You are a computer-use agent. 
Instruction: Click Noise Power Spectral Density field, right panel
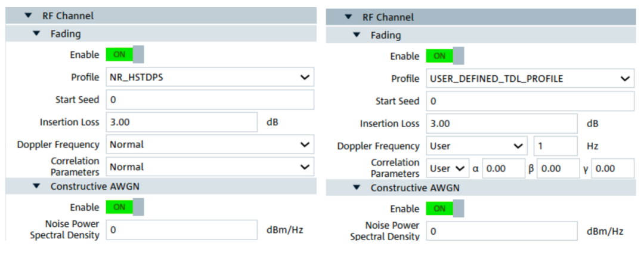tap(501, 231)
